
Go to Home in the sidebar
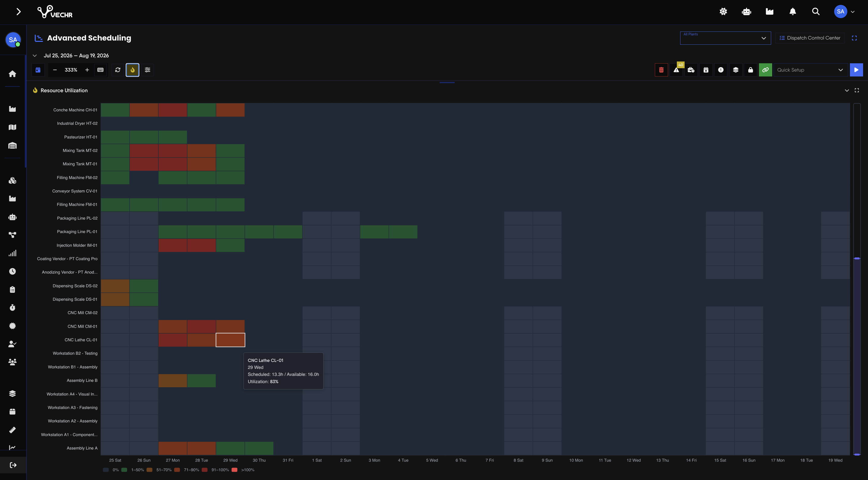pos(12,74)
